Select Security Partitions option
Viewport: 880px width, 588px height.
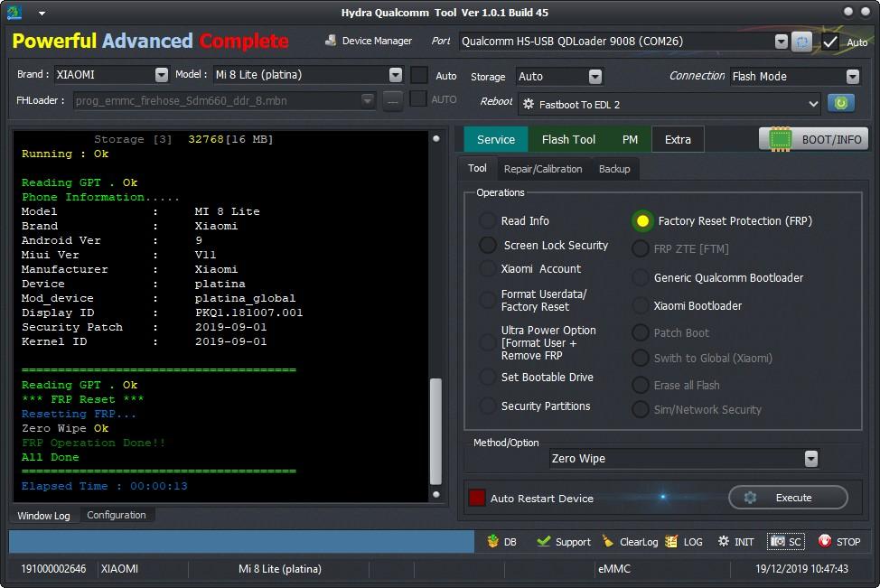487,406
